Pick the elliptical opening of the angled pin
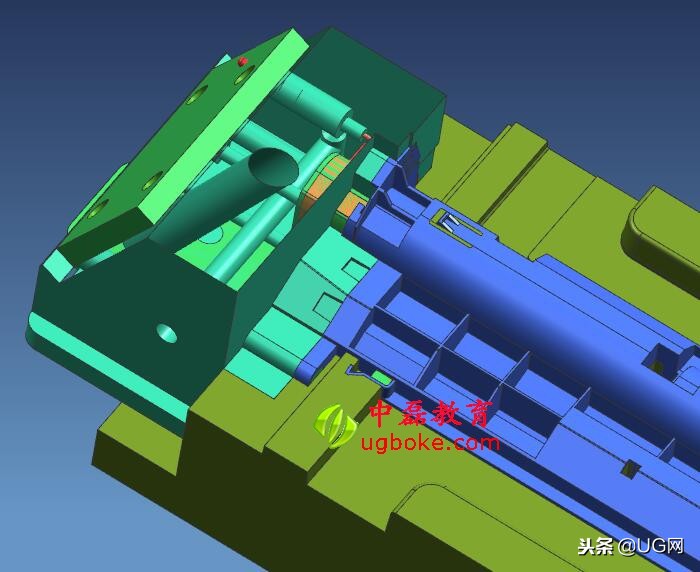Screen dimensions: 700x572 (x=273, y=166)
